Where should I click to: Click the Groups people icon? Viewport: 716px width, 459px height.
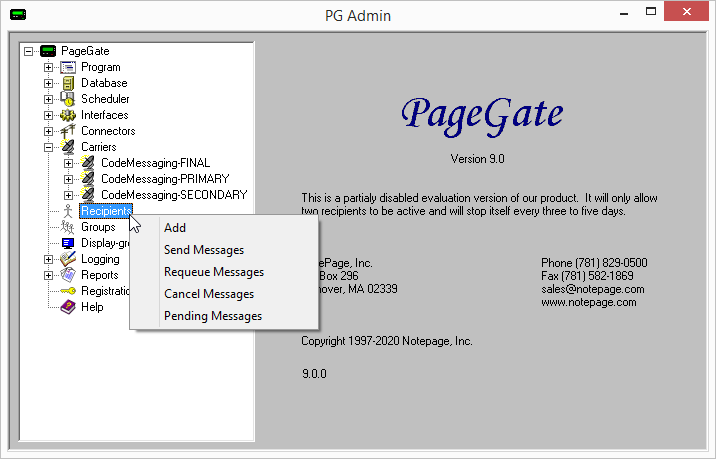pyautogui.click(x=68, y=227)
